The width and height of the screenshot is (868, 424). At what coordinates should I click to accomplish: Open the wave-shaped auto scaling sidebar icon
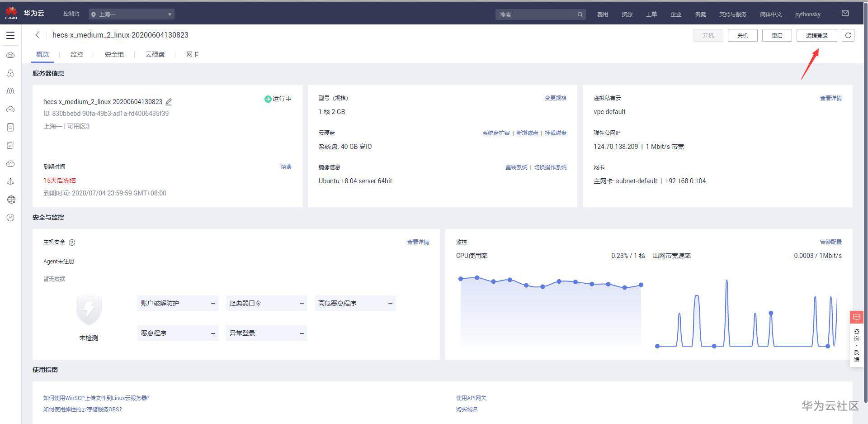[x=10, y=91]
